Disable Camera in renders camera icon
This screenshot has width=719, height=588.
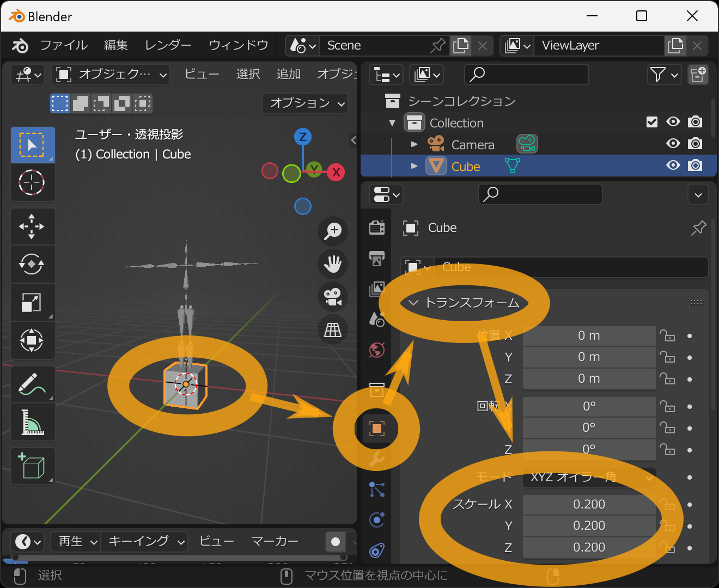coord(695,144)
